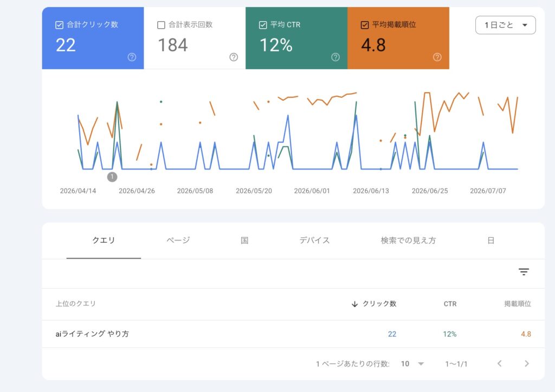Screen dimensions: 555x392
Task: Click chart axis date 2026/04/26
Action: pyautogui.click(x=137, y=191)
